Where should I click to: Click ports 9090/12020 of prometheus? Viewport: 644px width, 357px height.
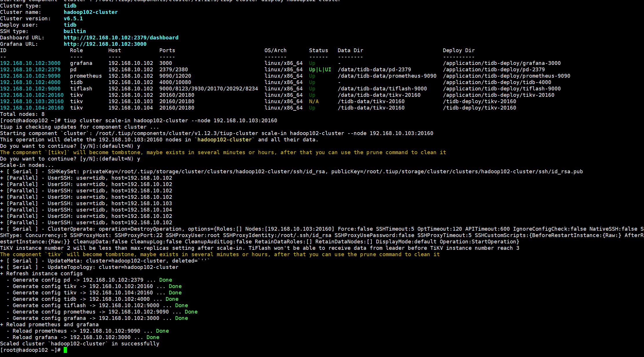tap(175, 76)
